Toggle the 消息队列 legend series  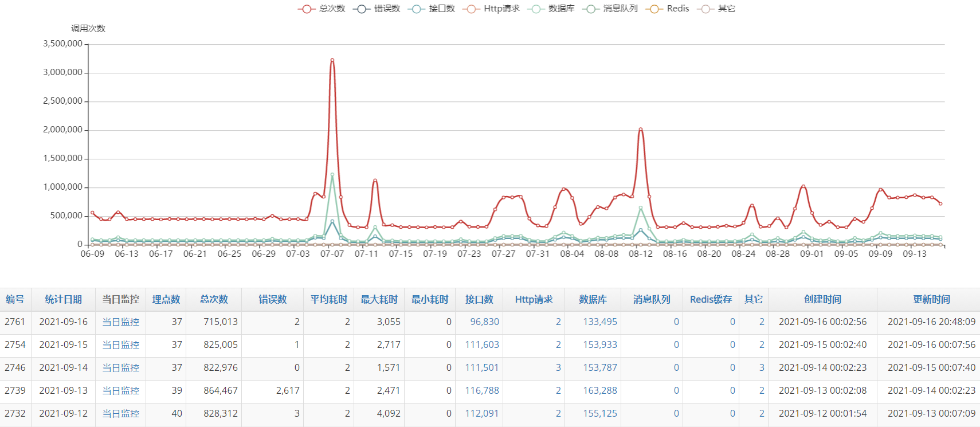click(610, 9)
